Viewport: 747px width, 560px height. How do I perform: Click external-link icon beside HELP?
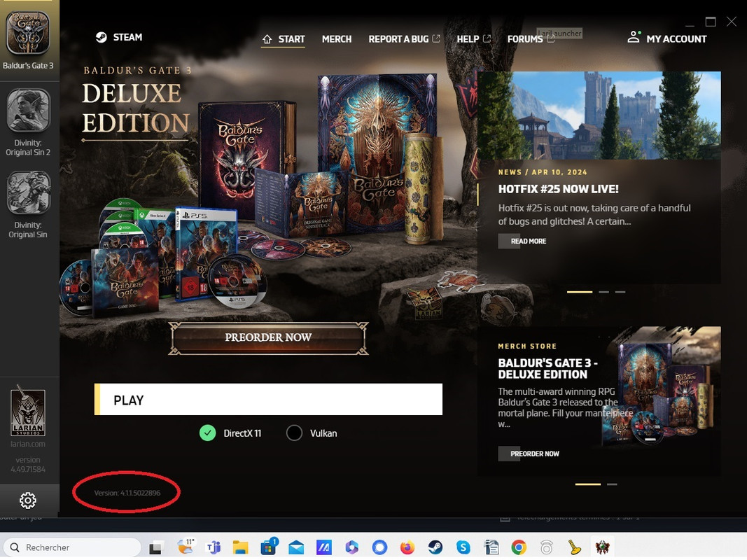(x=487, y=38)
